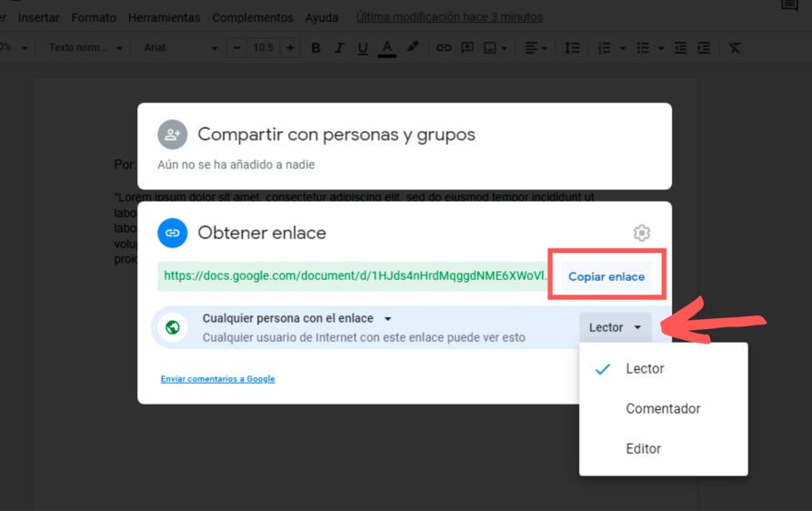Expand the Lector role dropdown

[x=616, y=327]
